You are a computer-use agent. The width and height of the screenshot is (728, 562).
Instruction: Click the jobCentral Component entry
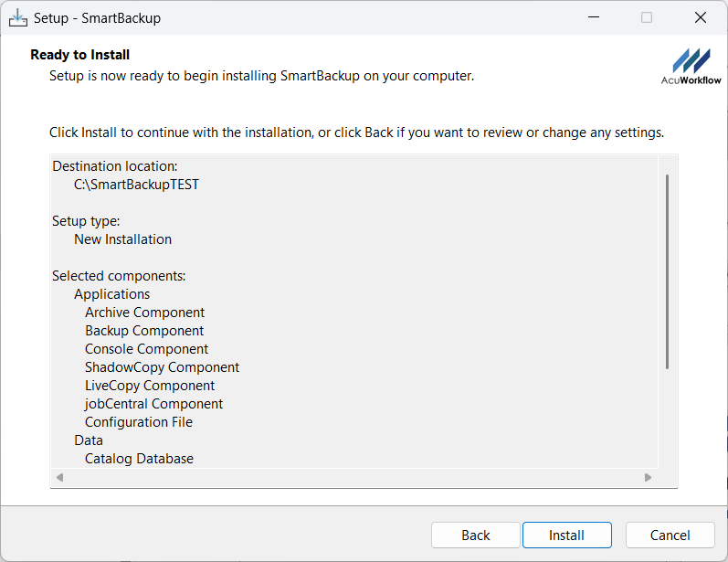(x=153, y=404)
